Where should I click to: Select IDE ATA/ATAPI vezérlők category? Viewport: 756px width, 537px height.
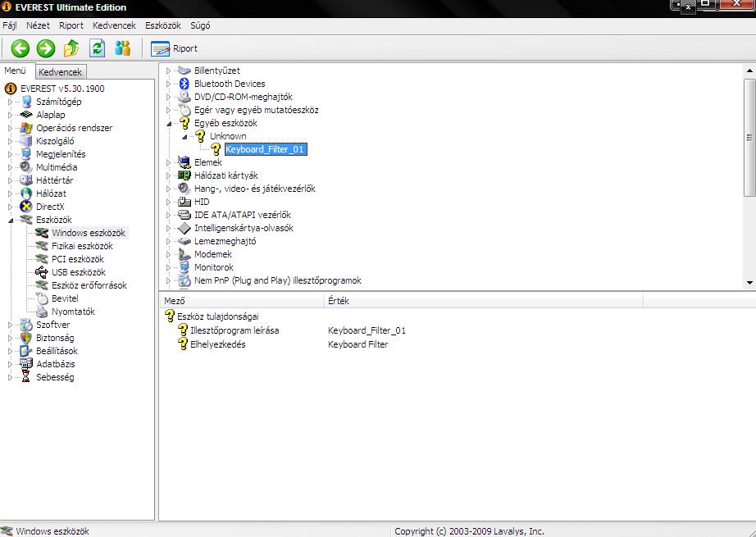[x=243, y=215]
